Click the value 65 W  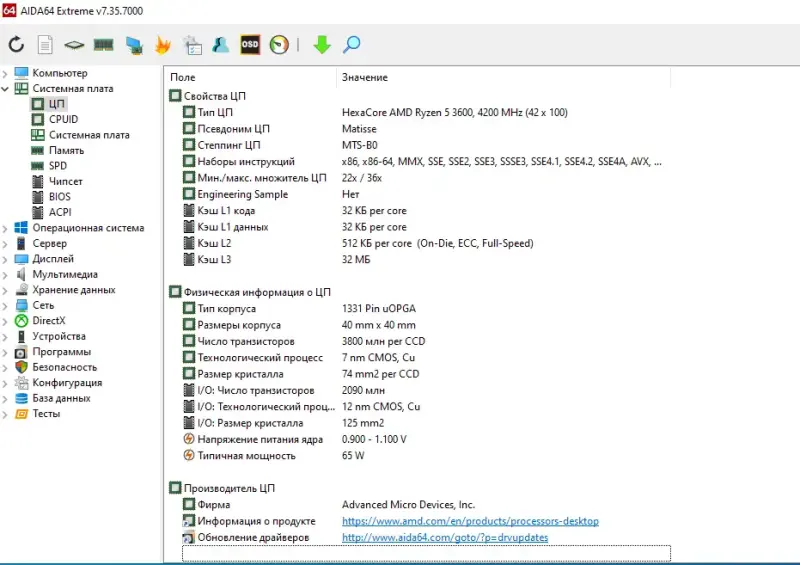click(x=353, y=455)
